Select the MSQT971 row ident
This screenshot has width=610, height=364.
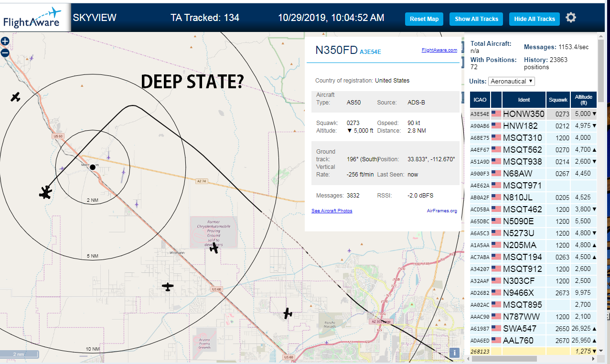(x=524, y=186)
